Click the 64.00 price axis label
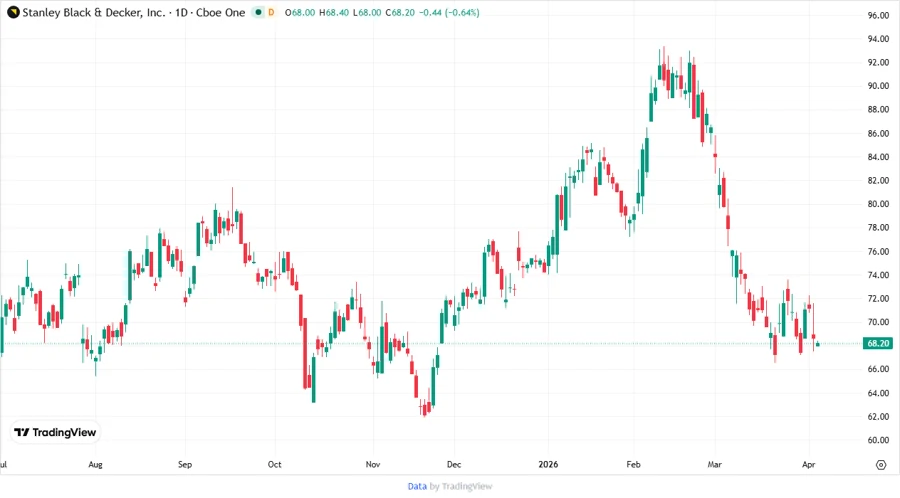 878,394
